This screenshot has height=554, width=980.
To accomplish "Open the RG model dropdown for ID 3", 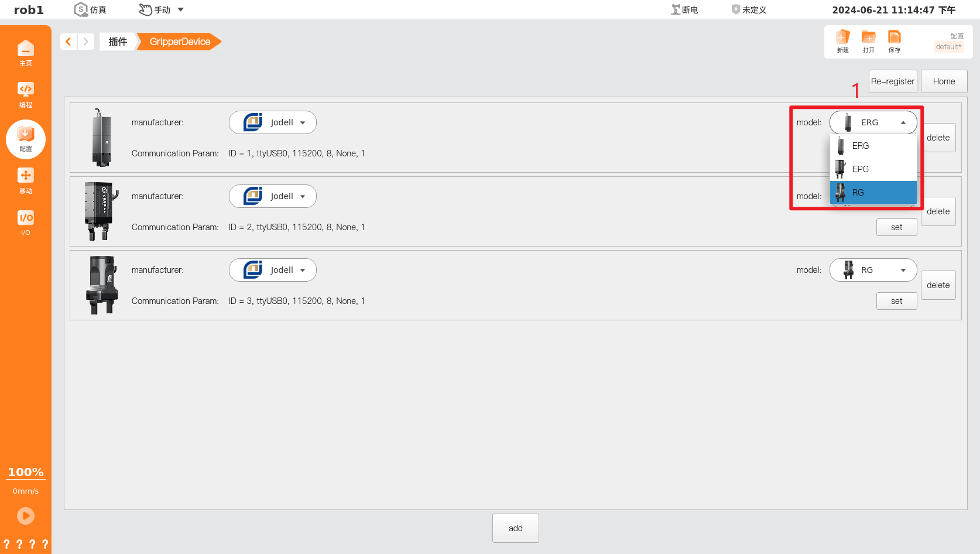I will 873,270.
